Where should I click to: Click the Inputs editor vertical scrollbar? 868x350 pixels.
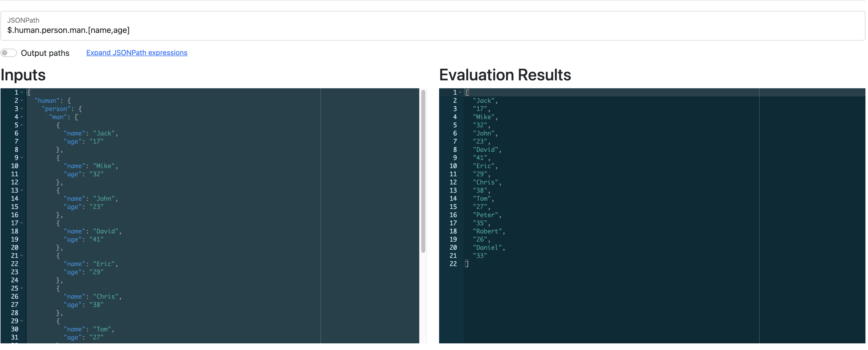[423, 171]
